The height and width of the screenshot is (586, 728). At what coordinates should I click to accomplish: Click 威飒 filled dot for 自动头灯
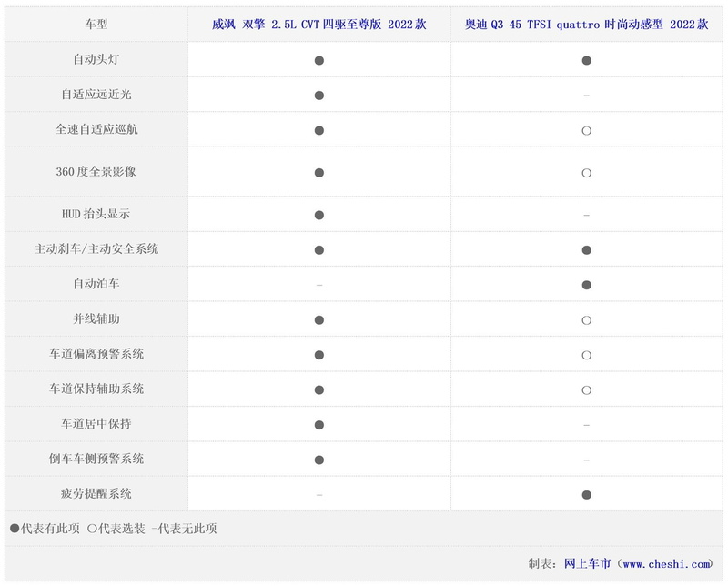(319, 60)
